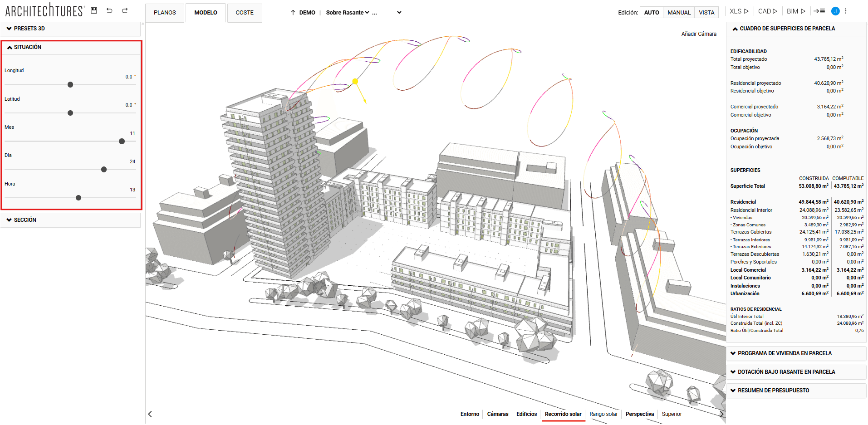The height and width of the screenshot is (425, 868).
Task: Switch to the COSTE tab
Action: 245,13
